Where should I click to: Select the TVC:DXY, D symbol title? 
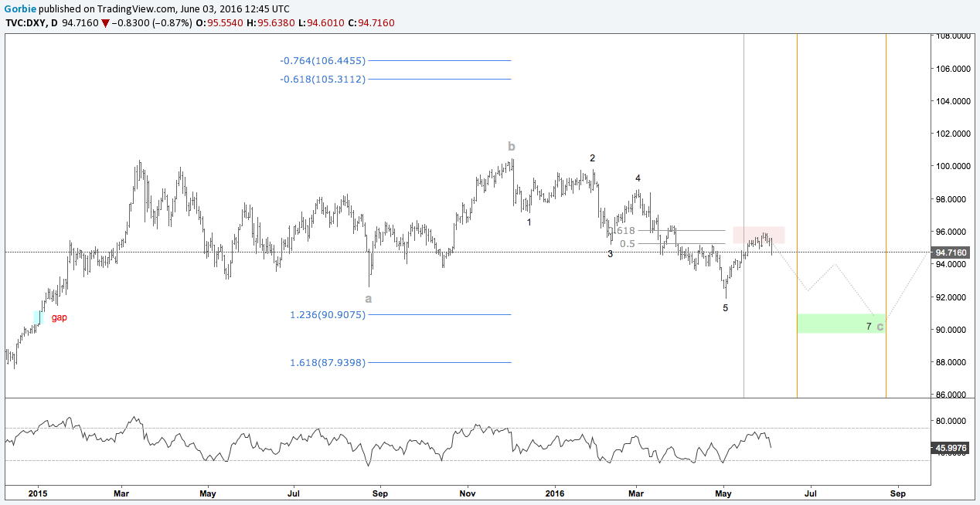click(x=32, y=22)
